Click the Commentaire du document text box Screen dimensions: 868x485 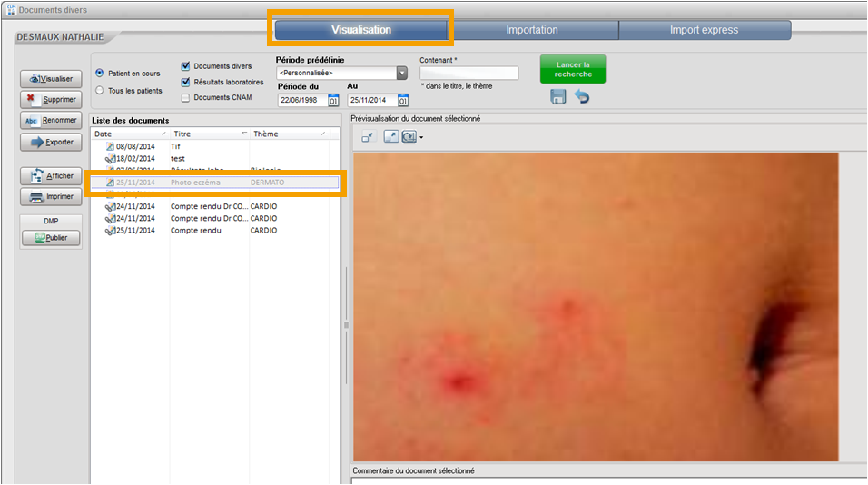(609, 480)
